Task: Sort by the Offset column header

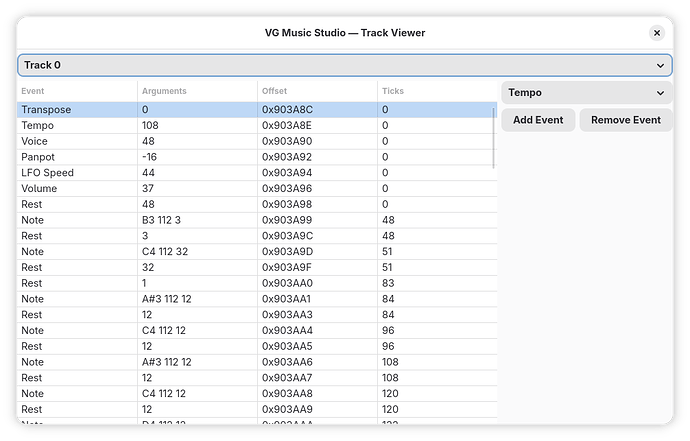Action: [317, 91]
